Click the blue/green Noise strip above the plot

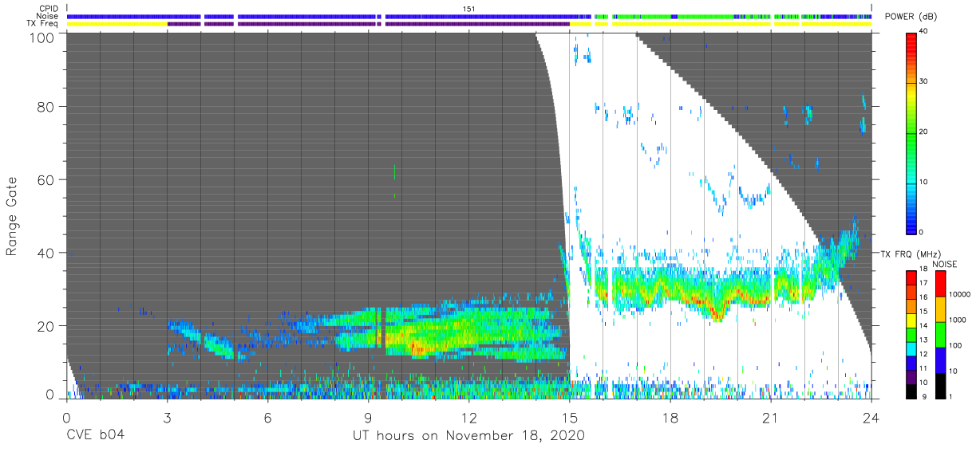tap(469, 16)
